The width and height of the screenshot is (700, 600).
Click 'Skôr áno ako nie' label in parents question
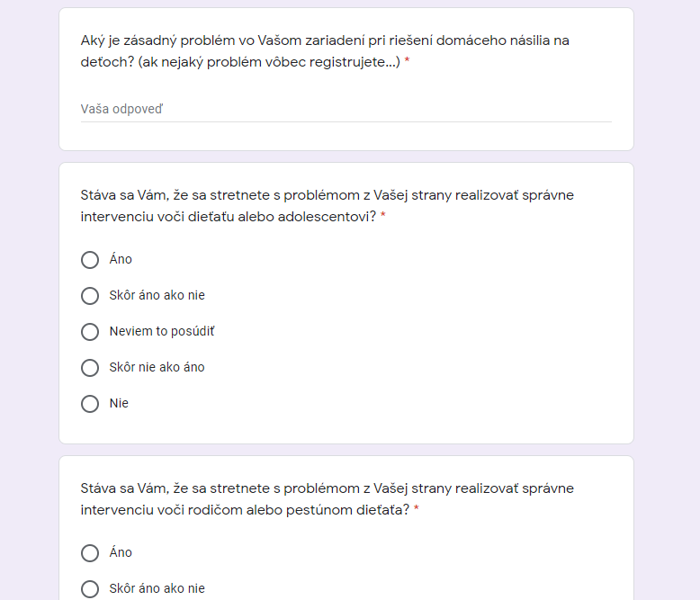pos(157,589)
